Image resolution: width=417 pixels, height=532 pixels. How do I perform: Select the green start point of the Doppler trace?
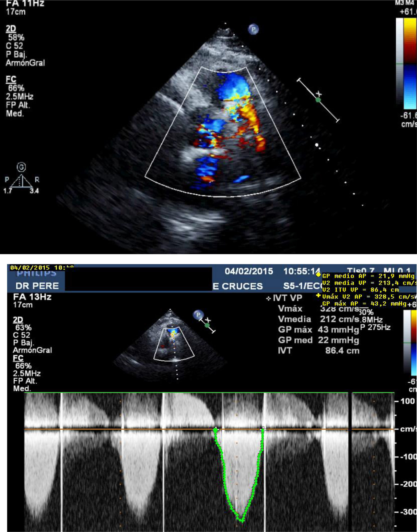tap(215, 430)
